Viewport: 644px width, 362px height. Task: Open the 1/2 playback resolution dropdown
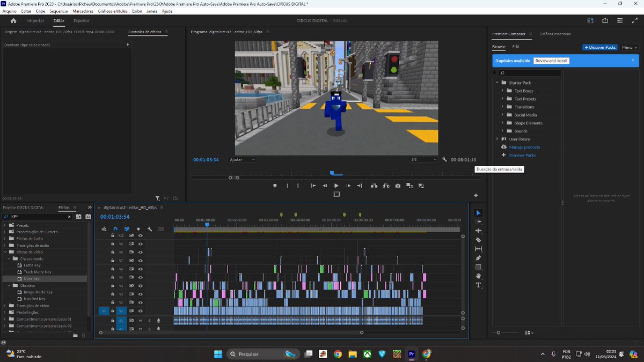pyautogui.click(x=423, y=159)
